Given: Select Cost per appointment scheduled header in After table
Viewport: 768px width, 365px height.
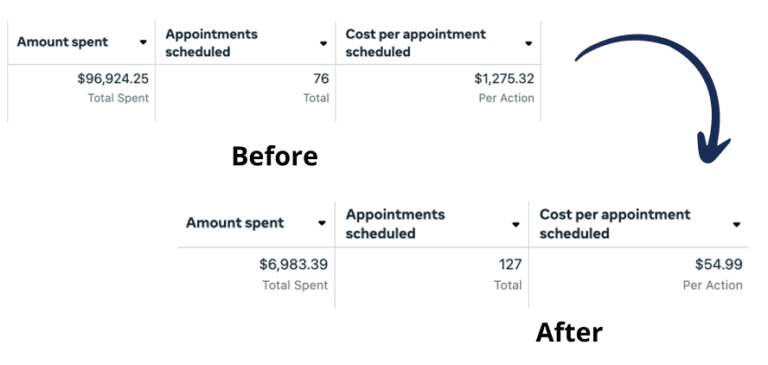Looking at the screenshot, I should tap(615, 223).
